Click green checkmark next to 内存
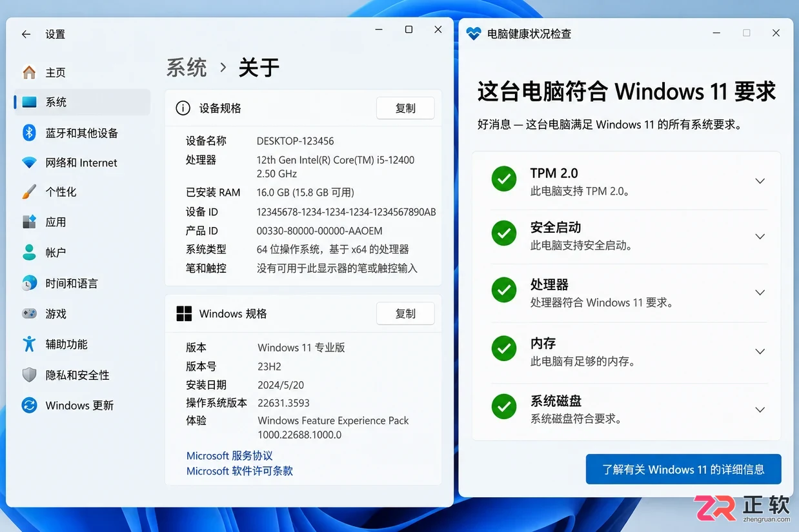Image resolution: width=799 pixels, height=532 pixels. click(x=504, y=349)
